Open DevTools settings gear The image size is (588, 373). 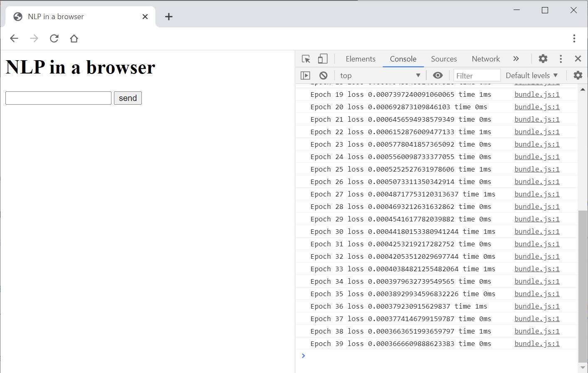[543, 59]
